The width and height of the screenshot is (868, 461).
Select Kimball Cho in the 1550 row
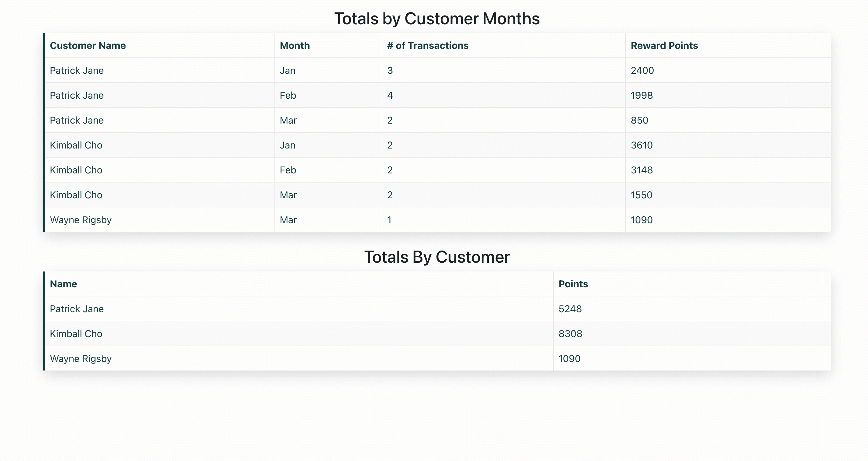pos(76,195)
